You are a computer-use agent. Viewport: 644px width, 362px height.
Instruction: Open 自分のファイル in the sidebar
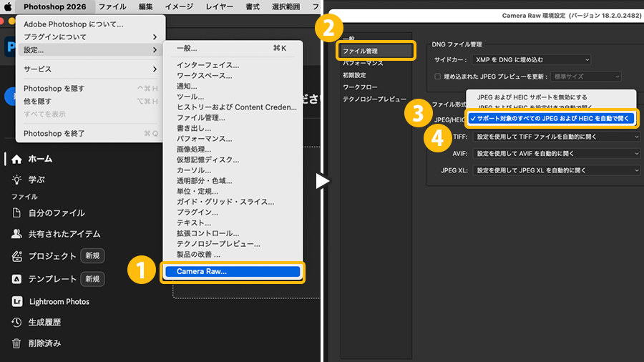pos(57,213)
